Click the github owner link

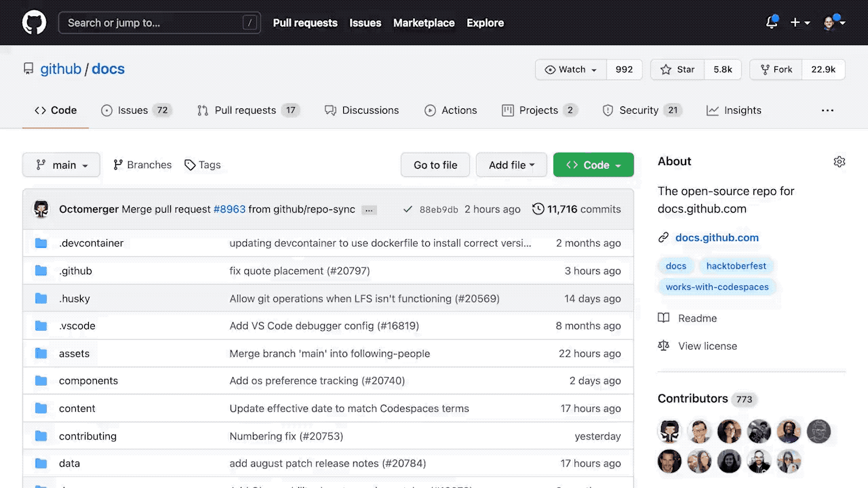60,69
